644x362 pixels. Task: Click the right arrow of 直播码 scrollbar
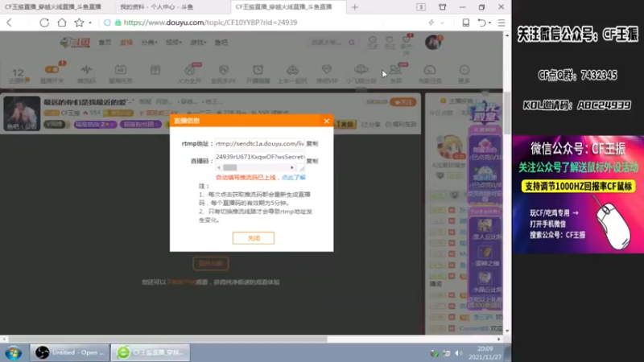[x=292, y=167]
